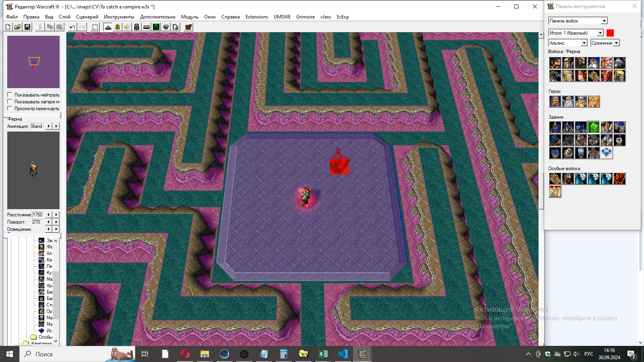Pick the Phoenix special unit icon
This screenshot has width=644, height=362.
click(619, 179)
